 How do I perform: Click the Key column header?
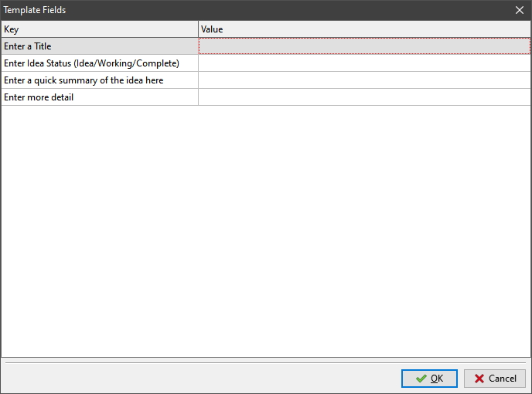[100, 29]
